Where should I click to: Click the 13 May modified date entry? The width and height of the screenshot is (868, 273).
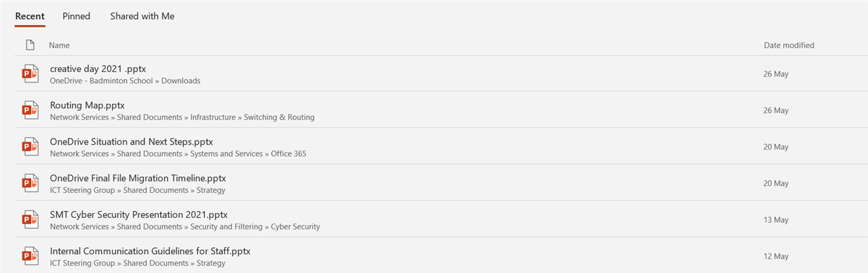pos(776,220)
